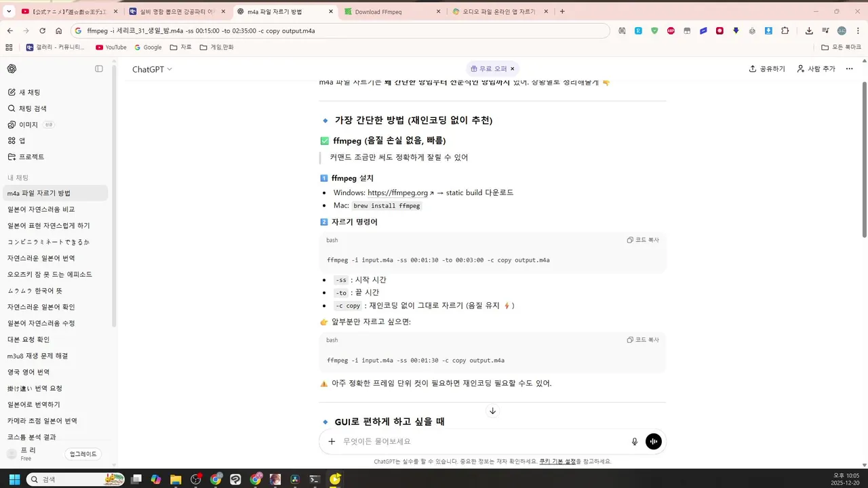Open the ChatGPT model selector dropdown

click(152, 69)
